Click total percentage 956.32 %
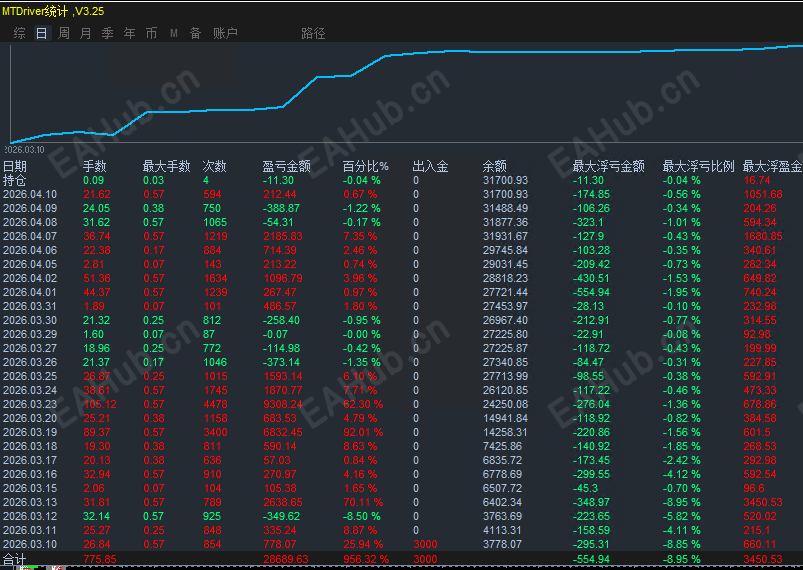The width and height of the screenshot is (803, 570). [366, 559]
